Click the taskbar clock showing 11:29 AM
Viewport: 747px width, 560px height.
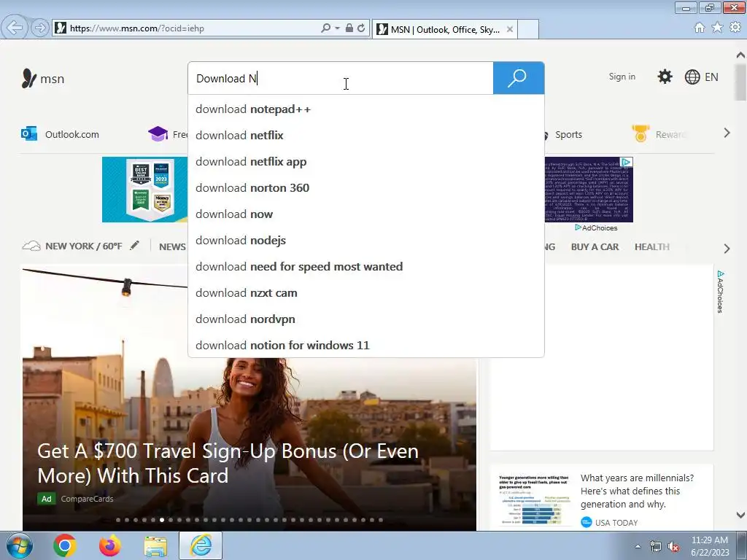tap(709, 546)
